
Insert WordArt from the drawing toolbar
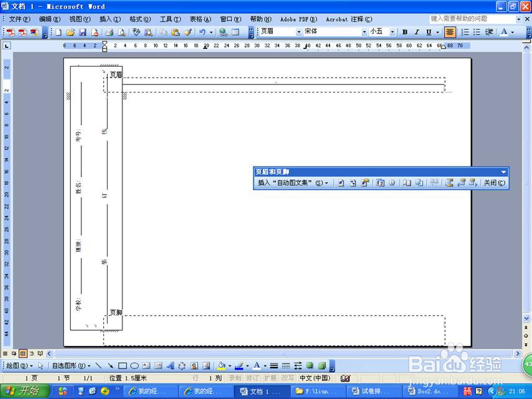pyautogui.click(x=170, y=365)
